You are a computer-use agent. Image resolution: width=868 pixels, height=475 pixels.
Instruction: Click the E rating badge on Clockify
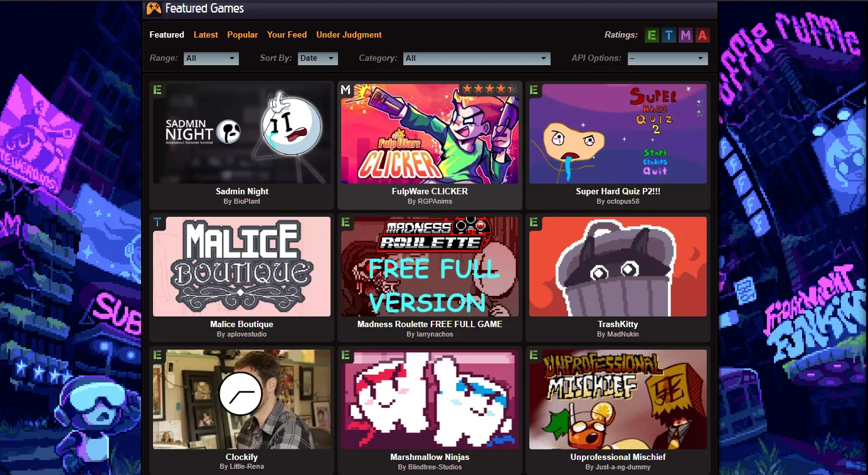click(157, 355)
